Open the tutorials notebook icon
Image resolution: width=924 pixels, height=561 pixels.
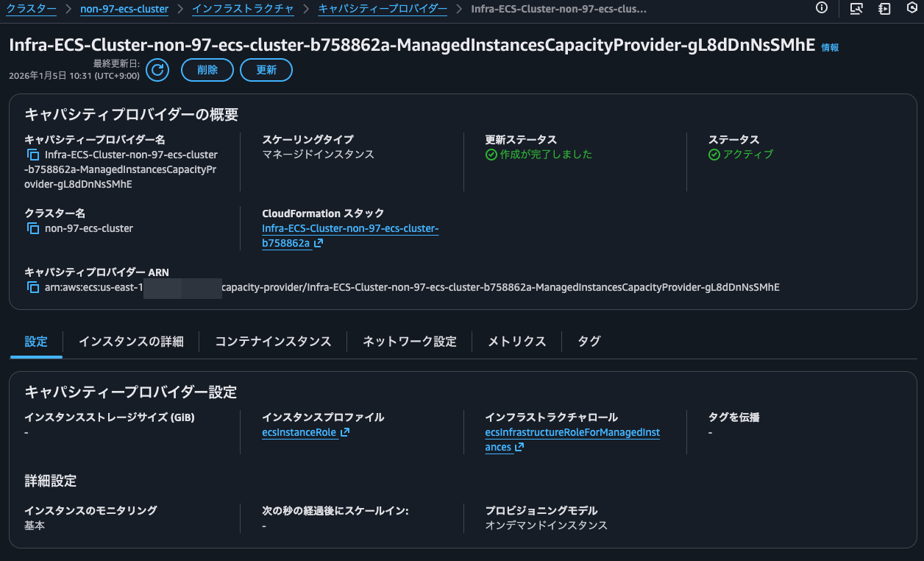(884, 9)
